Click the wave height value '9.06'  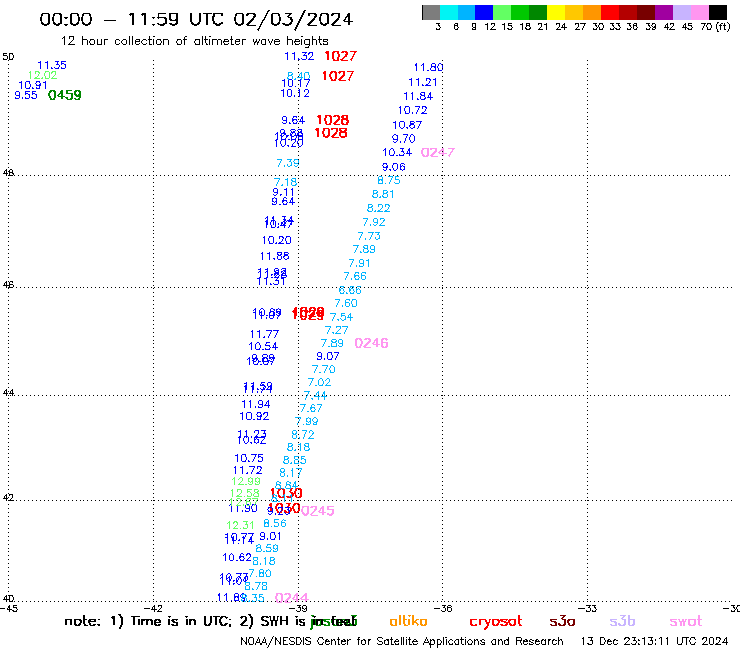394,167
